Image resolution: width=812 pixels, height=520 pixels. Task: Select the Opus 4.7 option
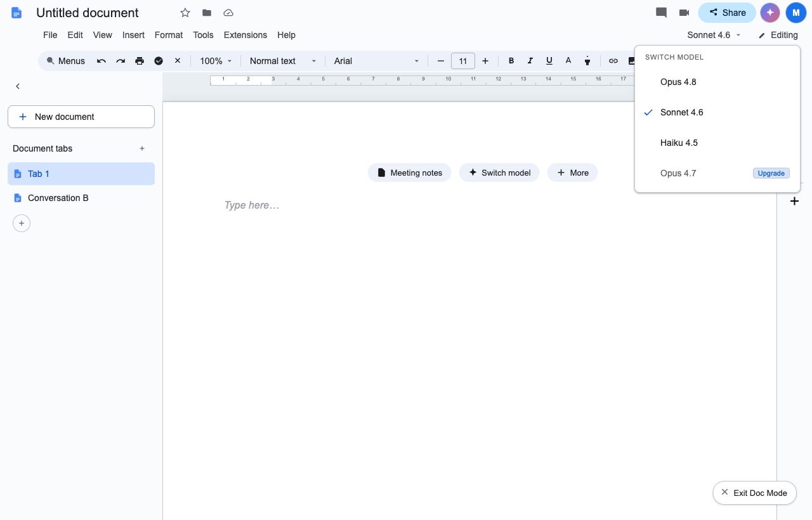717,173
